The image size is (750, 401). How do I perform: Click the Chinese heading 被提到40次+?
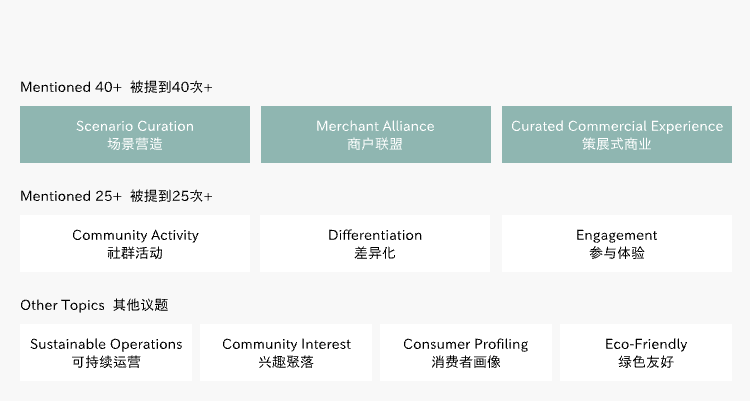[171, 87]
